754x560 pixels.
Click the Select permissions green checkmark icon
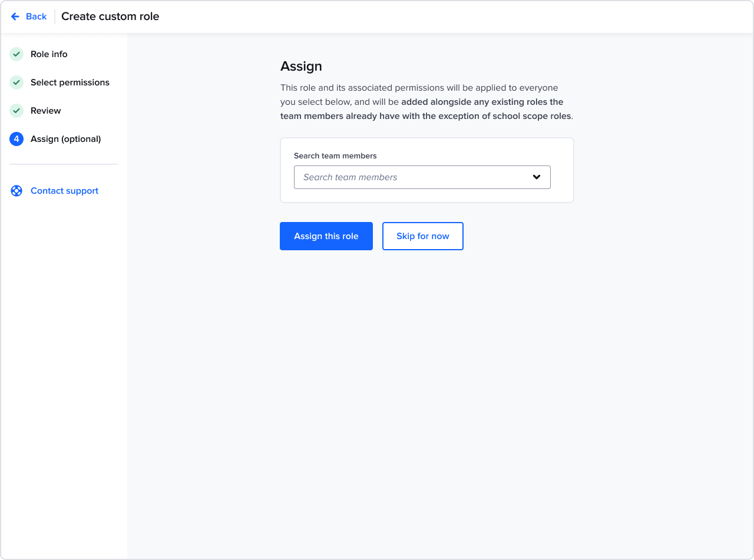point(16,82)
